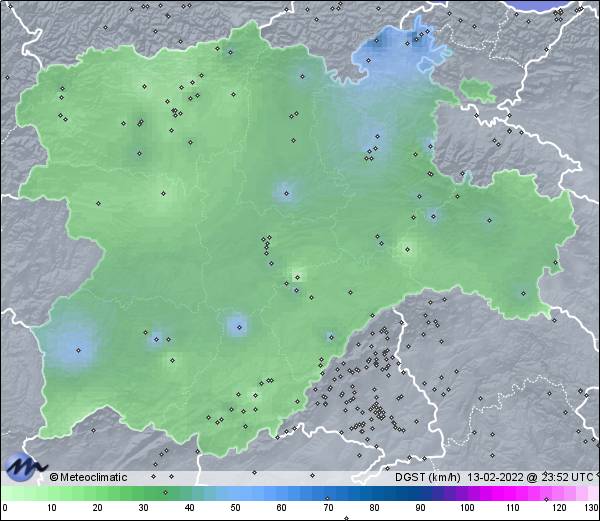Pick the dark navy color band above 90
The height and width of the screenshot is (521, 600).
[420, 493]
